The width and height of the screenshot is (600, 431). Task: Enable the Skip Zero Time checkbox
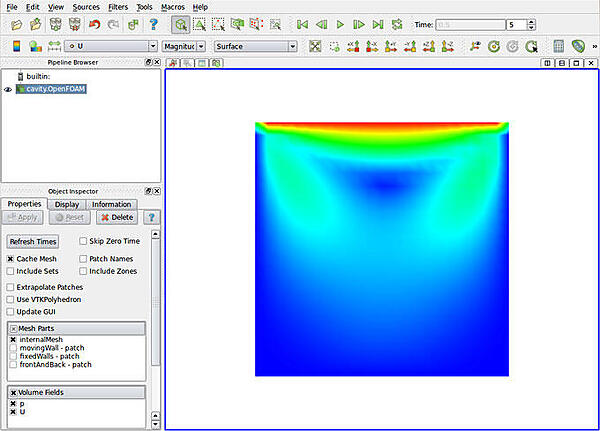click(83, 241)
